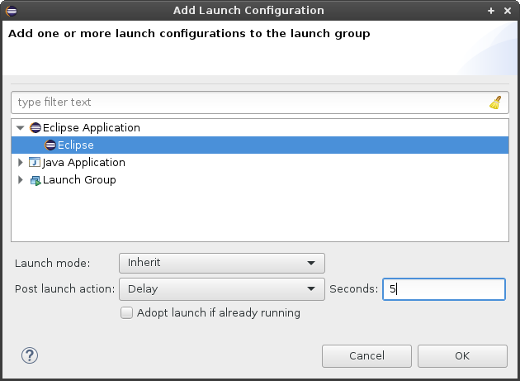Viewport: 520px width, 381px height.
Task: Click the clear filter broom icon
Action: (495, 103)
